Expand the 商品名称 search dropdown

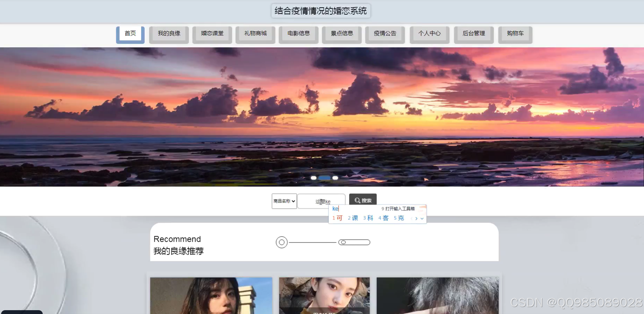[284, 201]
